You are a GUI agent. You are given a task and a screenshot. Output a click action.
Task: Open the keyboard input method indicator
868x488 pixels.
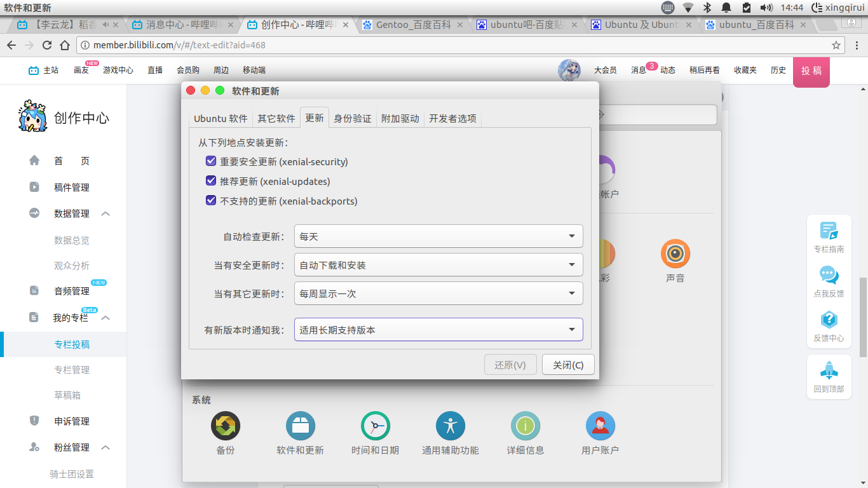click(x=667, y=8)
